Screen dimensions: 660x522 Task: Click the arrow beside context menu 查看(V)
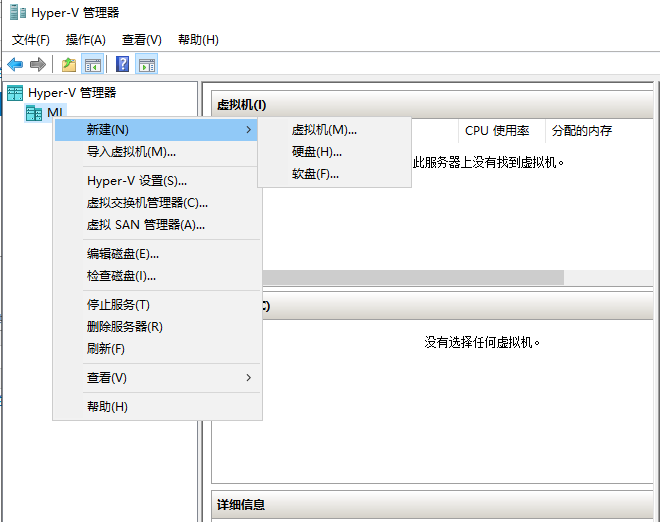(249, 378)
